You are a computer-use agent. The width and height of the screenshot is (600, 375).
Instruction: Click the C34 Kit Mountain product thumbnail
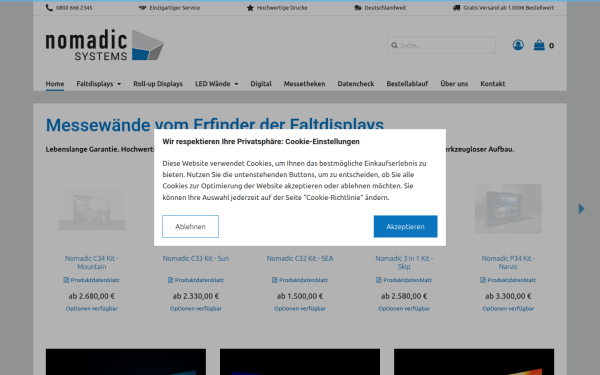(91, 209)
